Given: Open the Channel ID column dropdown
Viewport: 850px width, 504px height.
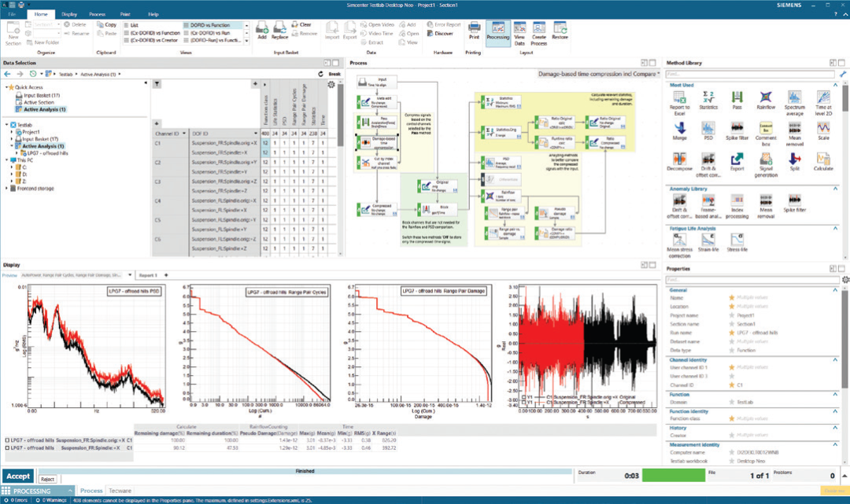Looking at the screenshot, I should [x=184, y=133].
